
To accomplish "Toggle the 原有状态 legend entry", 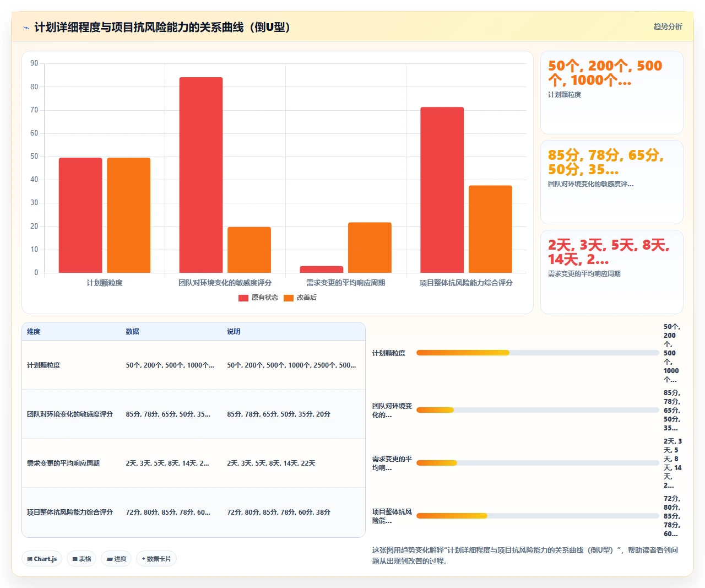I will [258, 298].
